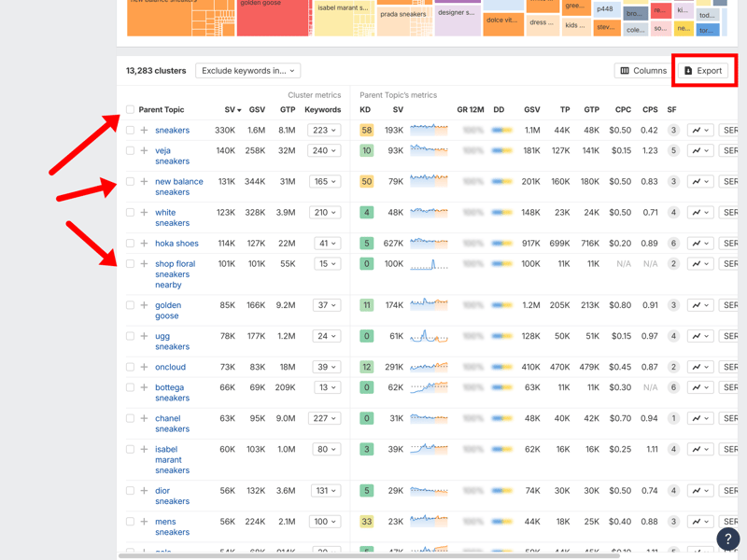Expand the 240 keywords dropdown for veja sneakers
The image size is (747, 560).
324,150
